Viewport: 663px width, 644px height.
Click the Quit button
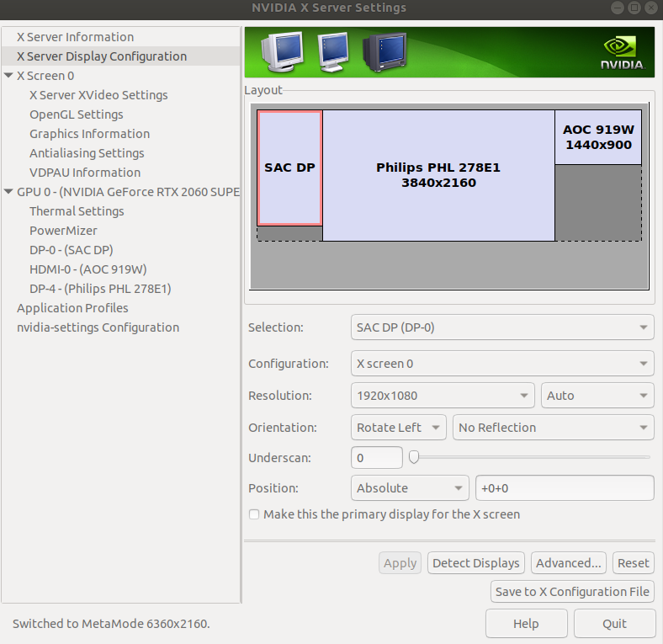(614, 623)
